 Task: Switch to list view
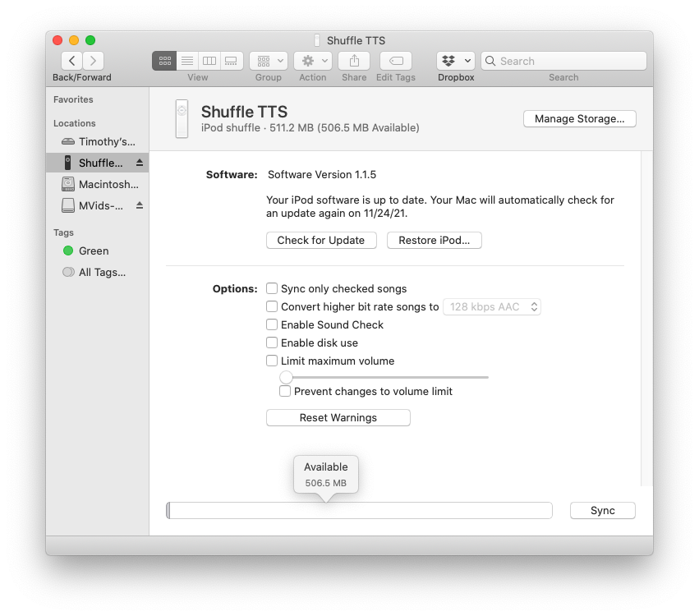pos(187,61)
